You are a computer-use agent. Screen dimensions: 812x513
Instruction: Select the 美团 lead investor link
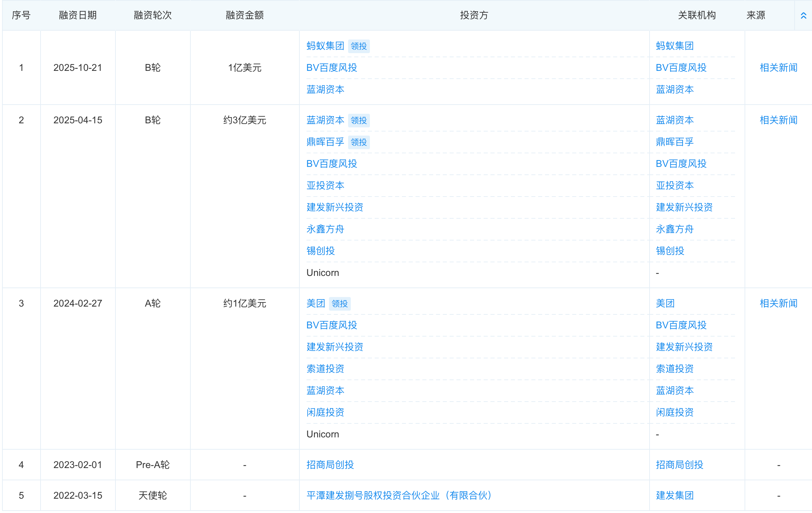(x=315, y=303)
